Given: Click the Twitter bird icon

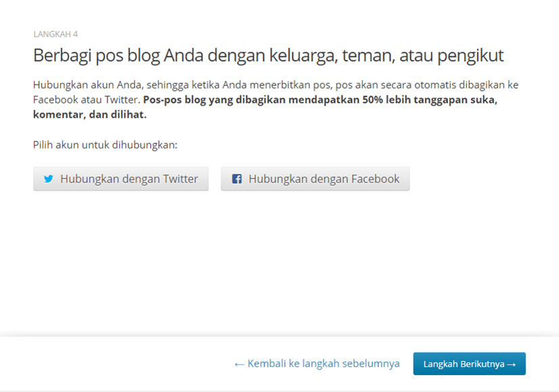Looking at the screenshot, I should point(48,179).
